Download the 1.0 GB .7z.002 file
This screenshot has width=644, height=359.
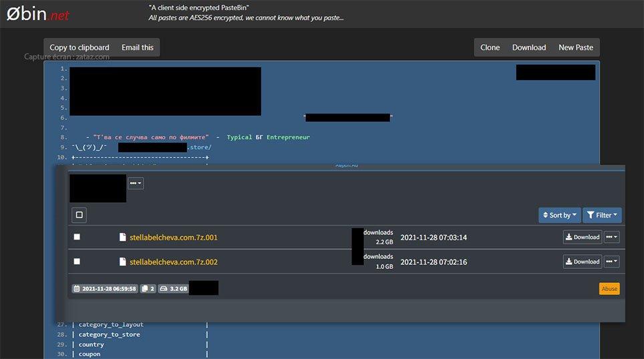pyautogui.click(x=583, y=262)
